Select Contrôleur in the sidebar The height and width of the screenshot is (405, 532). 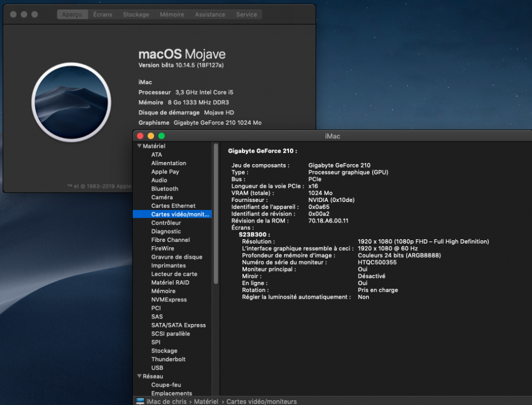[166, 223]
